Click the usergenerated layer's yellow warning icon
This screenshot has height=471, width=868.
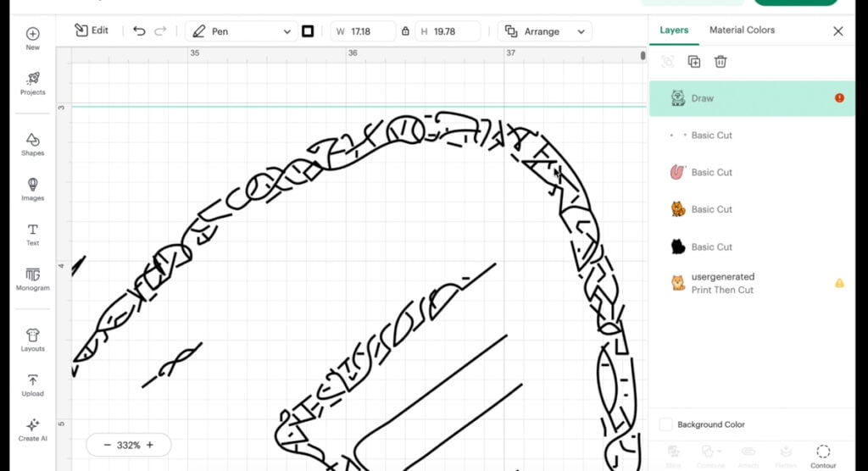tap(839, 284)
